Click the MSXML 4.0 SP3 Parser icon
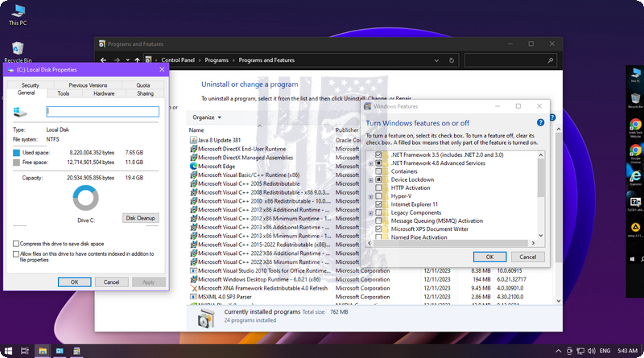 pyautogui.click(x=193, y=297)
